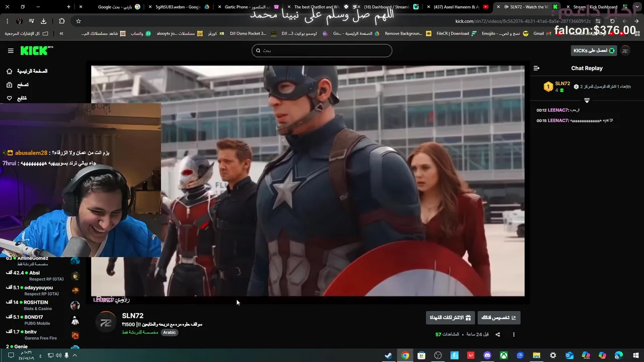The image size is (644, 362).
Task: Open the Absi recommended channel
Action: click(43, 276)
